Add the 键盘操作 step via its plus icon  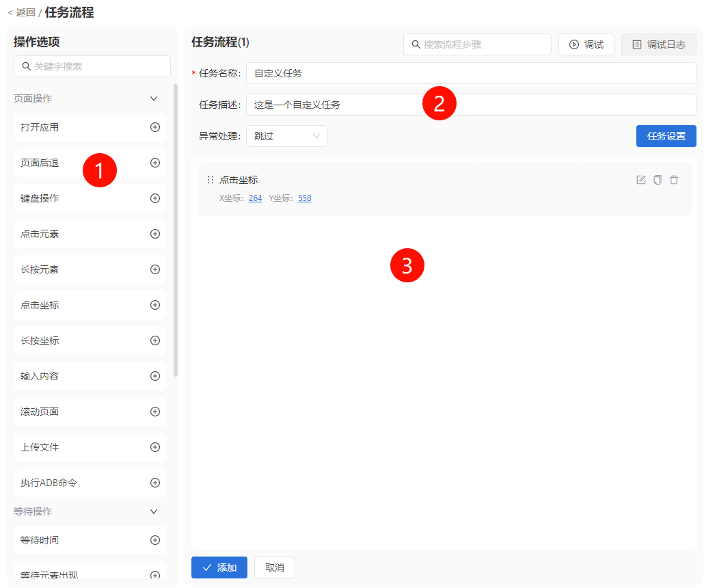click(155, 198)
